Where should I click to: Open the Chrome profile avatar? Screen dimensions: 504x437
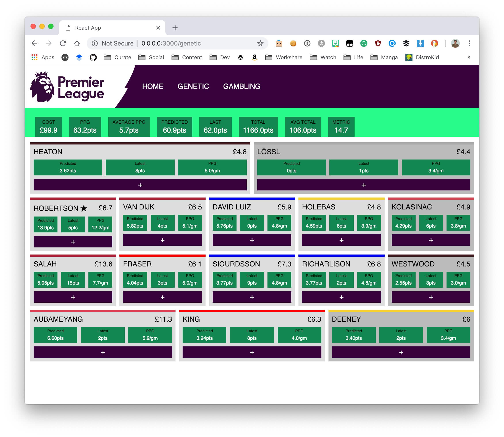(x=456, y=43)
